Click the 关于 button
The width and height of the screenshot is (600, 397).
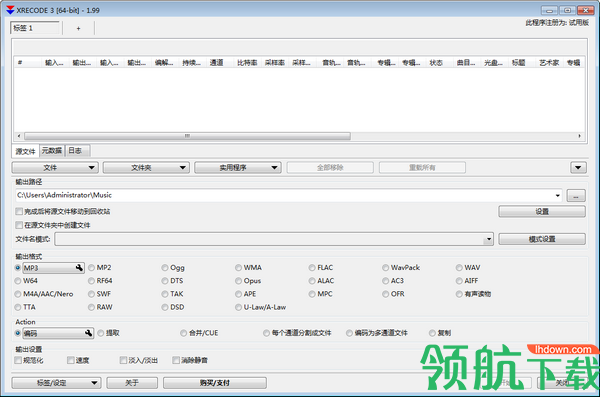tap(132, 383)
